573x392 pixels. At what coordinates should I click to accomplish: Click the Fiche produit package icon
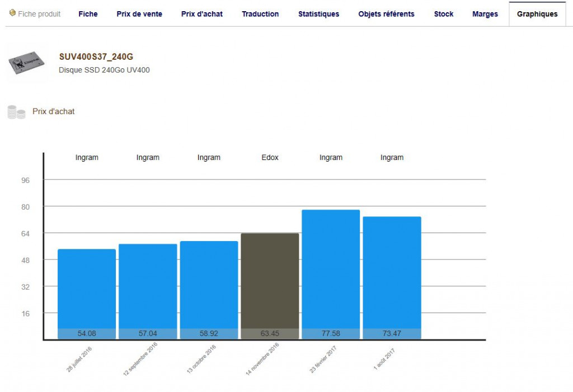click(12, 13)
